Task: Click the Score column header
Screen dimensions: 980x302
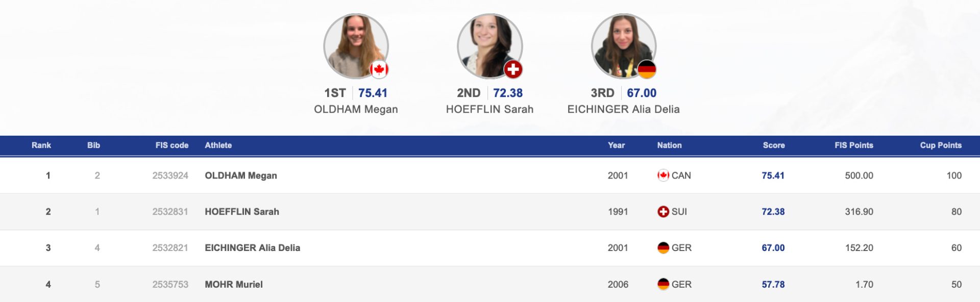Action: point(774,145)
